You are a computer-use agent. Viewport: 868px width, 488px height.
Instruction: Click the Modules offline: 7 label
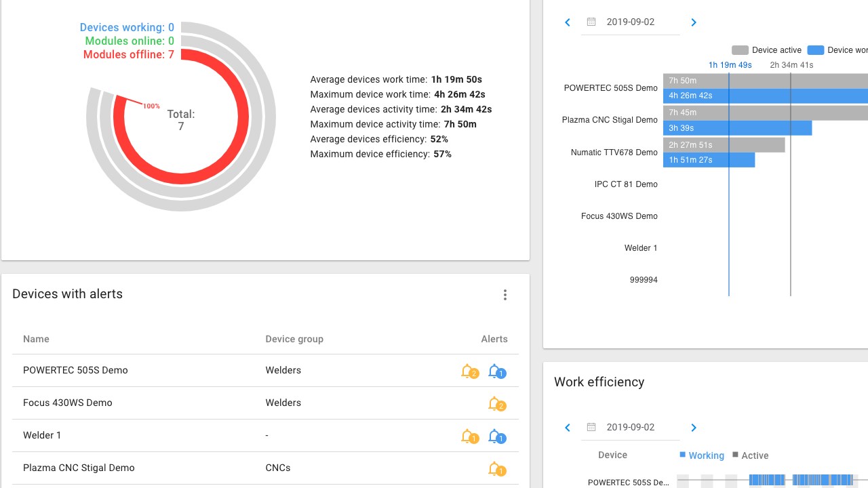click(129, 55)
